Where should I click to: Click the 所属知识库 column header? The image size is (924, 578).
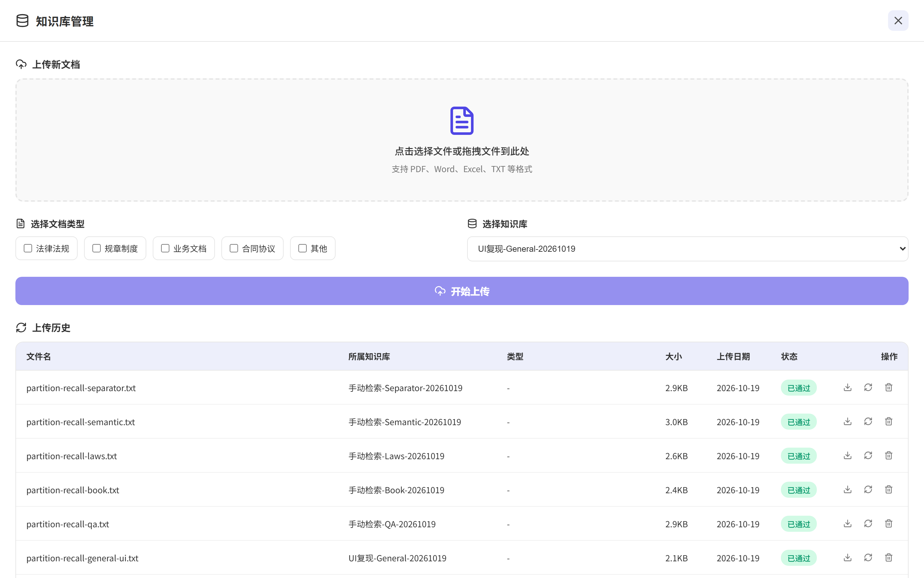tap(369, 357)
